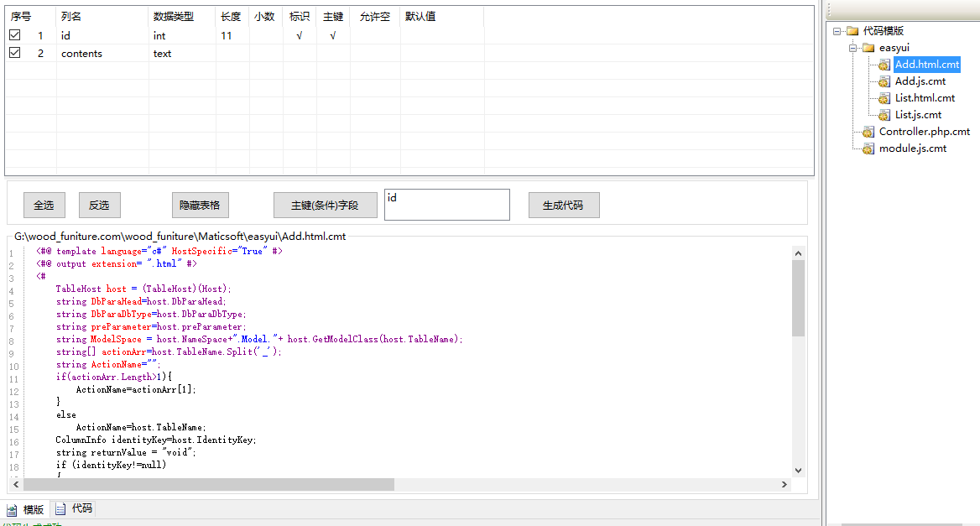Screen dimensions: 980x526
Task: Collapse the 代码模版 tree node
Action: coord(837,31)
